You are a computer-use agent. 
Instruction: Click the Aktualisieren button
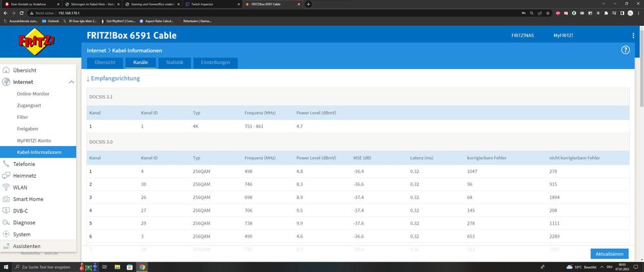(609, 253)
